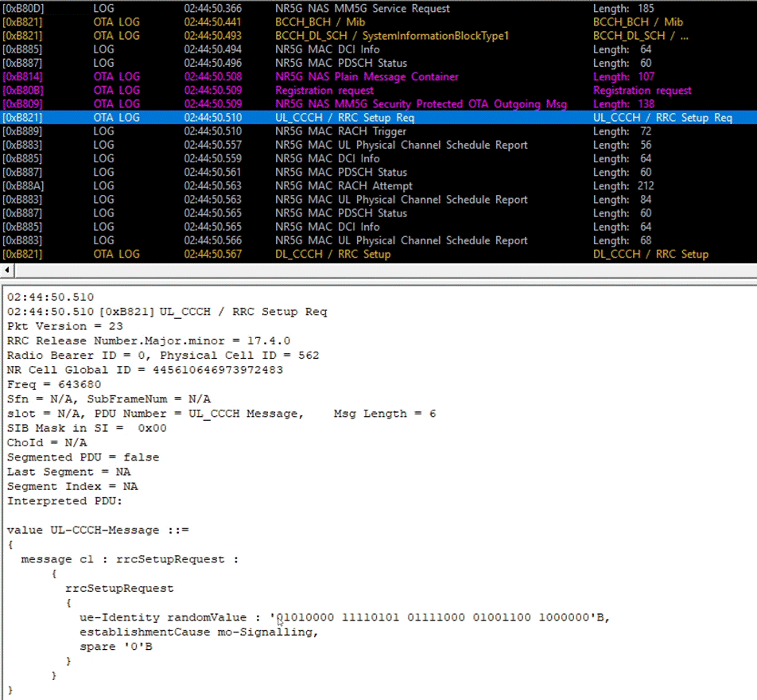Click the [0xB889] log code cell

coord(22,131)
